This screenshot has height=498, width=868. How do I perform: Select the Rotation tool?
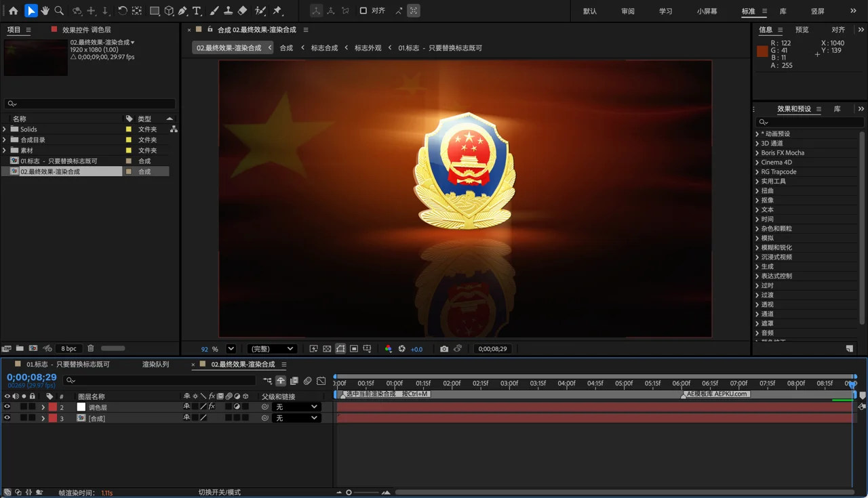tap(122, 11)
